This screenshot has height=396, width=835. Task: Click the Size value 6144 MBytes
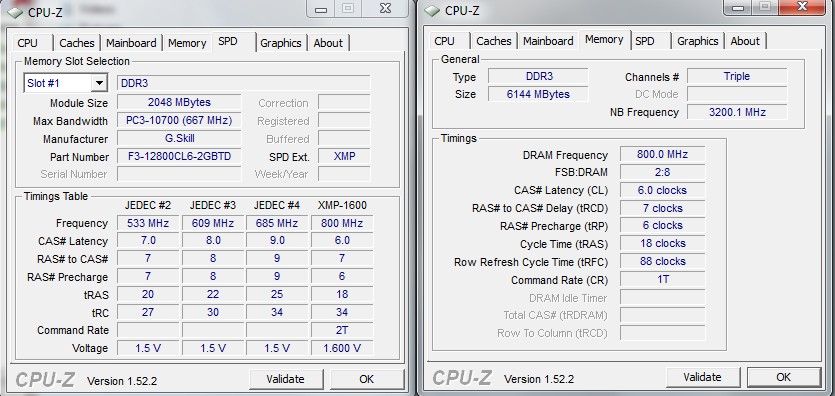(x=538, y=94)
